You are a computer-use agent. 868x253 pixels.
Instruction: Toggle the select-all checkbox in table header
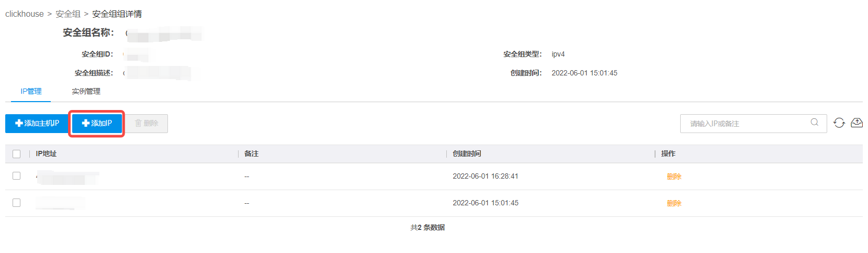[x=17, y=154]
